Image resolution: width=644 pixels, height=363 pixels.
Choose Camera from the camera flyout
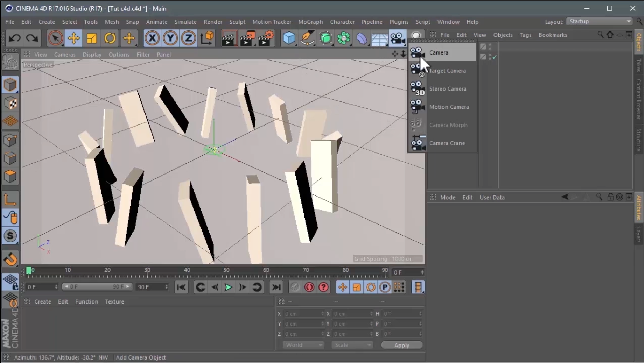click(442, 52)
